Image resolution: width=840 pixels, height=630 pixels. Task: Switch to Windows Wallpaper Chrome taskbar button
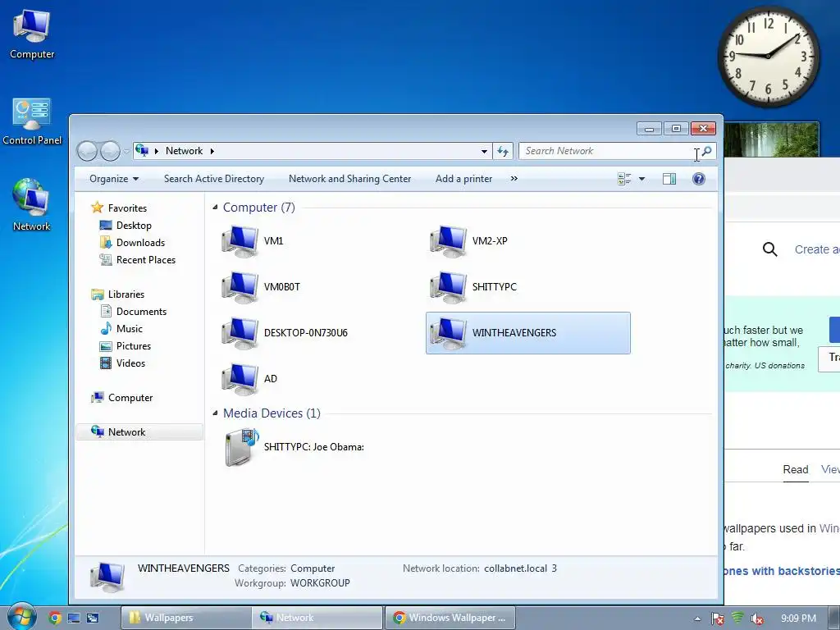450,618
